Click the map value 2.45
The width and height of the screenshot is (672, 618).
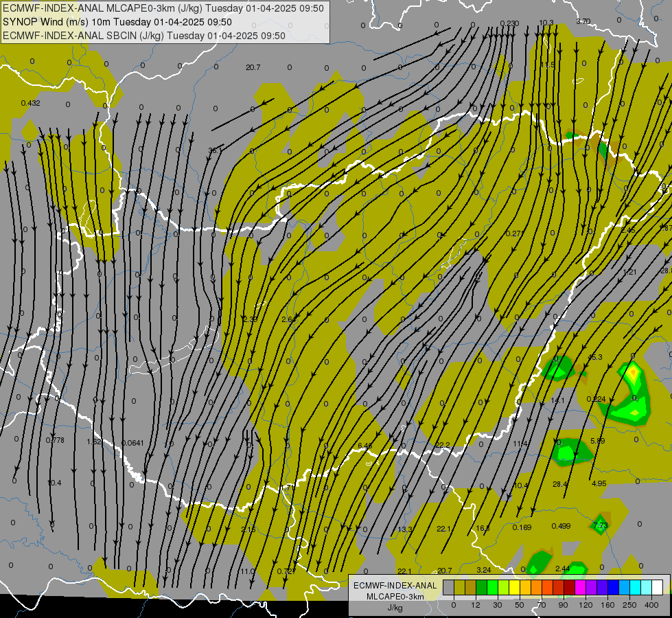[x=628, y=230]
